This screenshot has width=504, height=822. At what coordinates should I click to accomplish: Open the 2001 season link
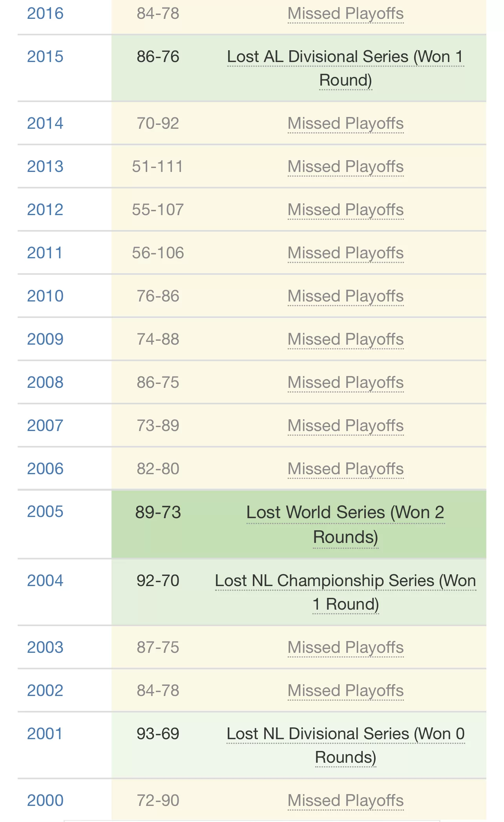pos(44,734)
